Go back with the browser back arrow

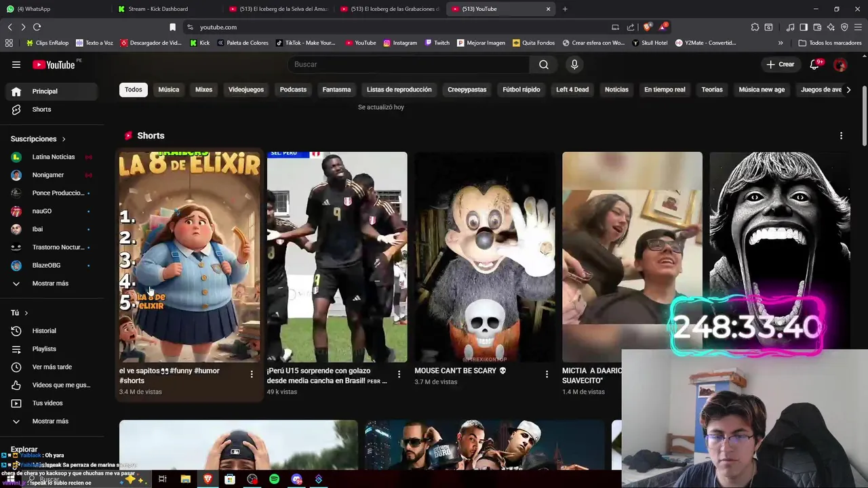point(9,27)
